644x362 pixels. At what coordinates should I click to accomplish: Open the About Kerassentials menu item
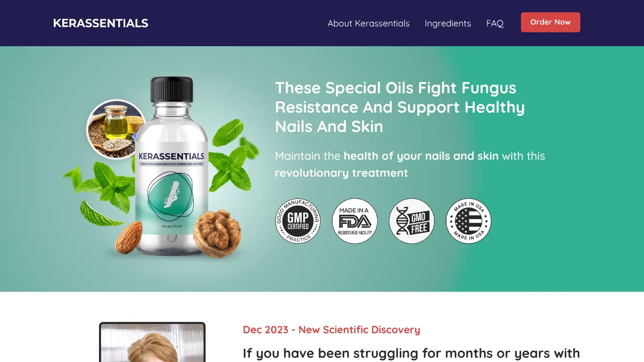[369, 23]
